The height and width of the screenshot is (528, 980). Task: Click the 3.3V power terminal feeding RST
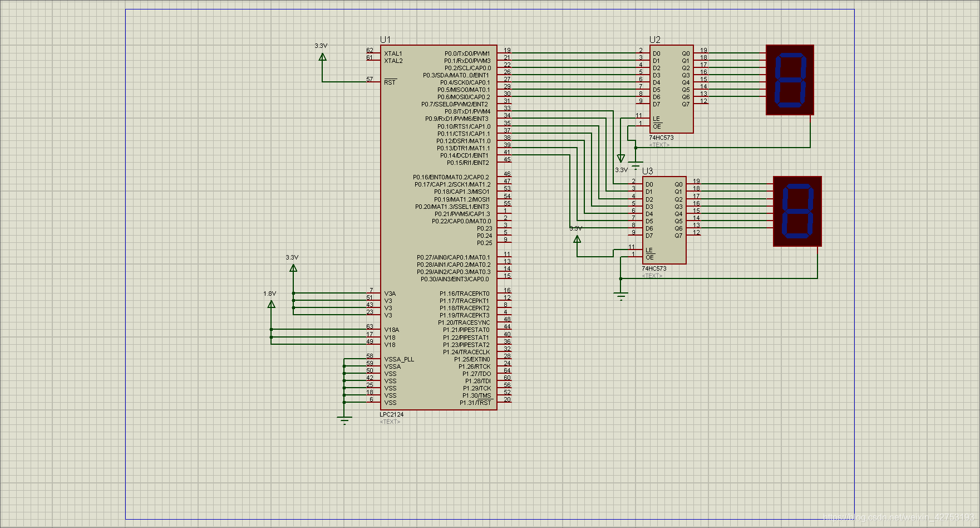click(x=322, y=57)
